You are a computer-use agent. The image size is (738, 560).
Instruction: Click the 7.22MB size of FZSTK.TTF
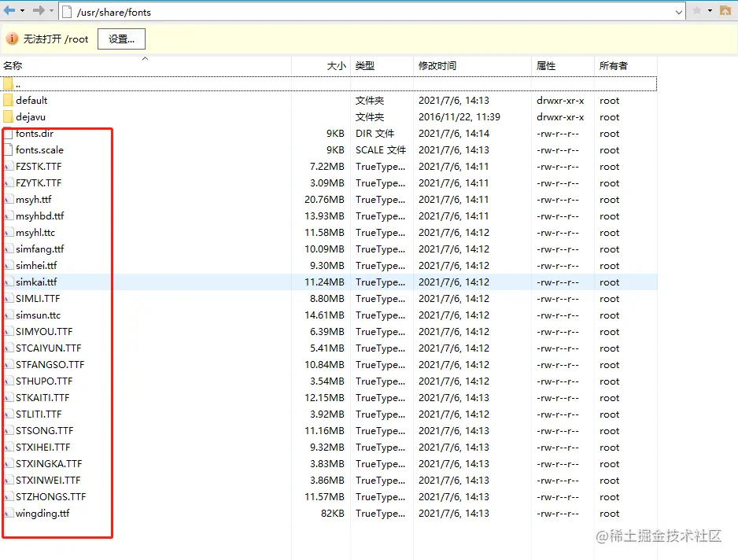pyautogui.click(x=327, y=167)
